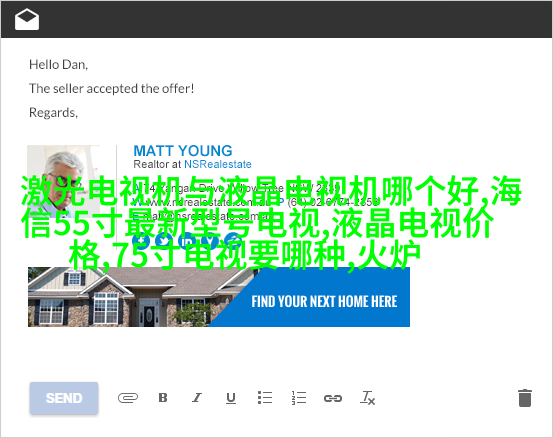The image size is (553, 438).
Task: Insert a numbered list
Action: [299, 397]
